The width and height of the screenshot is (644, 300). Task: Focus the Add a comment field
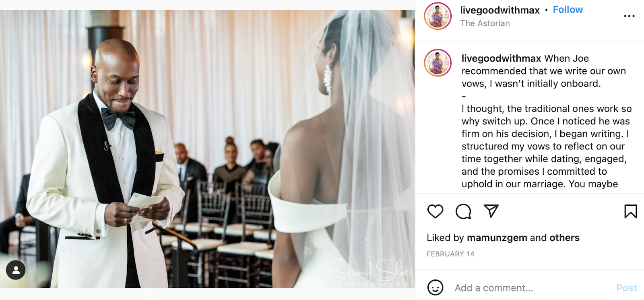(531, 288)
